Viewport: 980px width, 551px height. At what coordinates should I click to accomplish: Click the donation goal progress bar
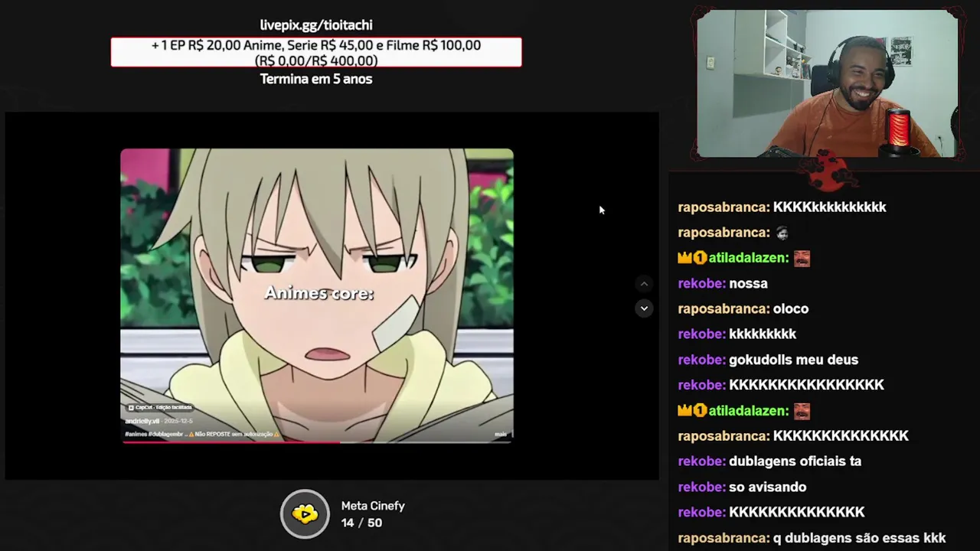(316, 52)
